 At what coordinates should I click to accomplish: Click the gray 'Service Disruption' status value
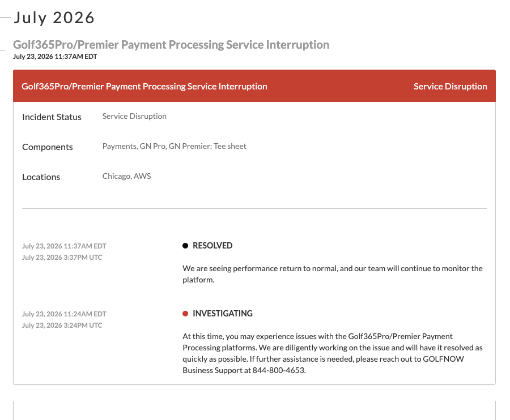coord(134,116)
